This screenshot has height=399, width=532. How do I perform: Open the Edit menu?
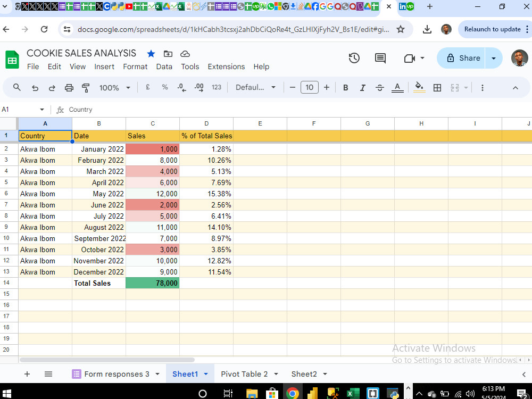pyautogui.click(x=54, y=66)
